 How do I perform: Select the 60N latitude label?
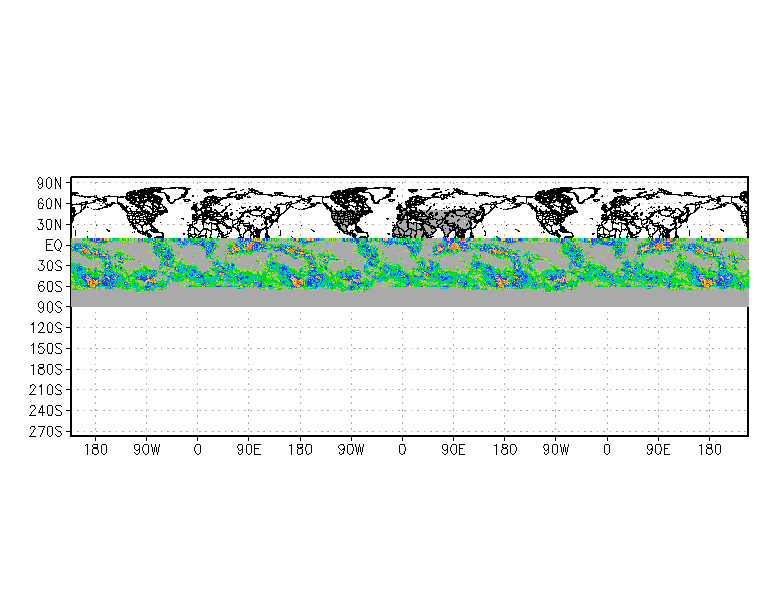tap(49, 204)
